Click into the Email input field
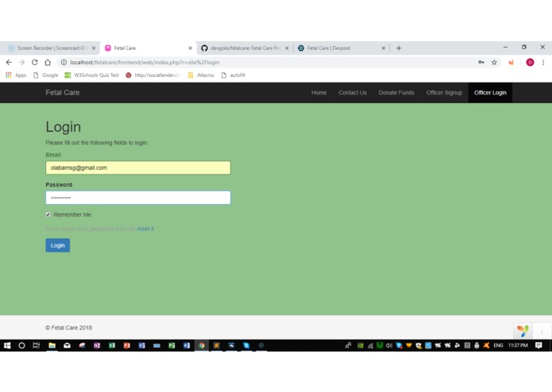This screenshot has width=552, height=392. (138, 167)
